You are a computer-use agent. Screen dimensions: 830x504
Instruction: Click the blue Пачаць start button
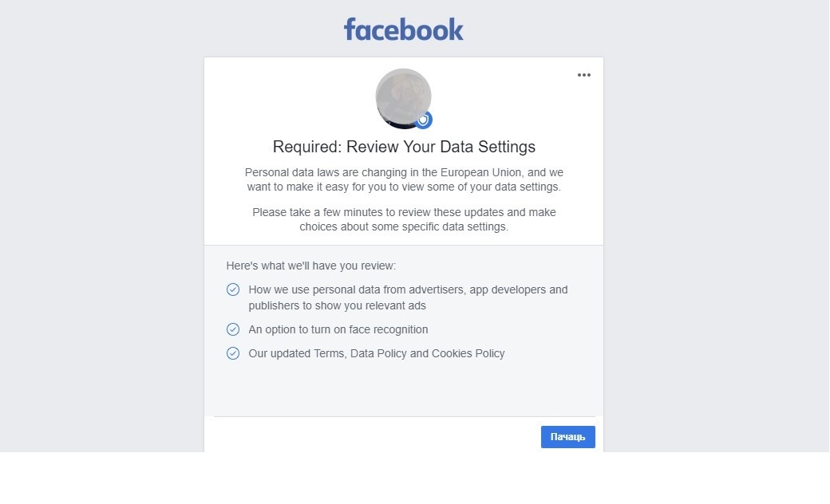pos(568,437)
